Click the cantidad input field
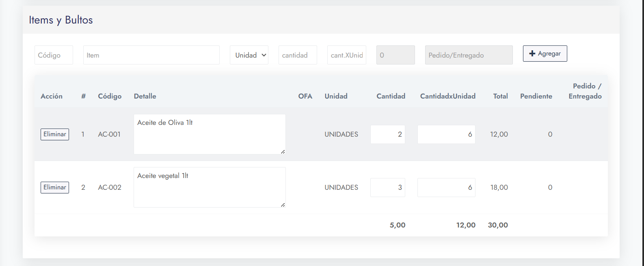Viewport: 644px width, 266px height. (x=298, y=55)
